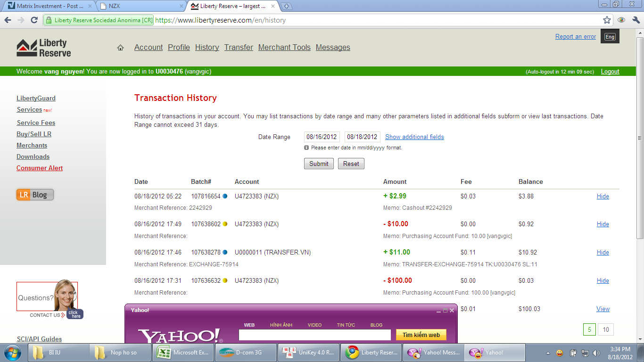Click the start date field 08/16/2012

coord(322,137)
